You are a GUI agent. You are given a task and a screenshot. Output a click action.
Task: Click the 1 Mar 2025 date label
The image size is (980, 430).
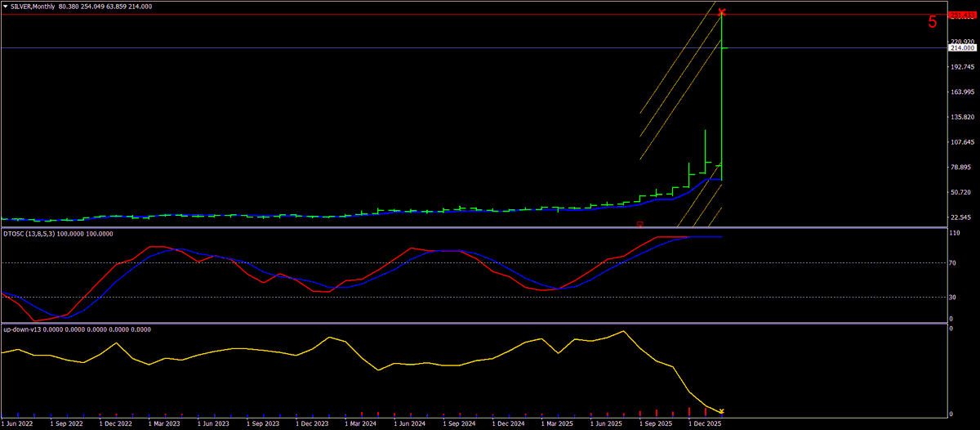559,424
